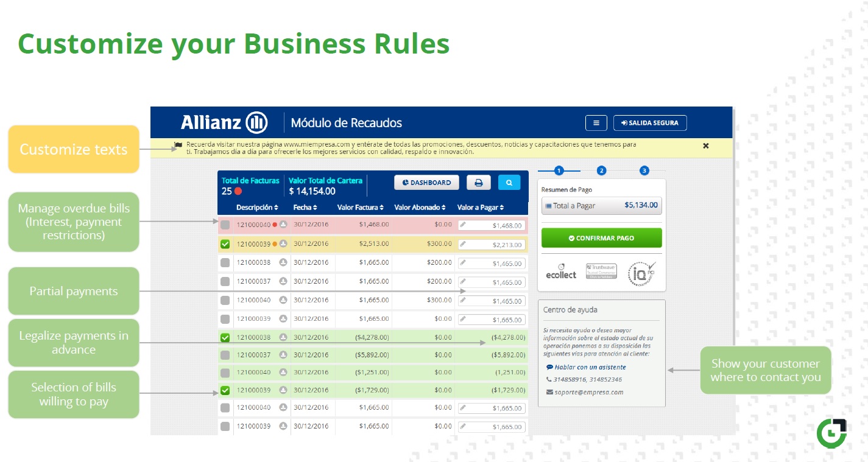The height and width of the screenshot is (462, 868).
Task: Open the DASHBOARD view
Action: click(426, 182)
